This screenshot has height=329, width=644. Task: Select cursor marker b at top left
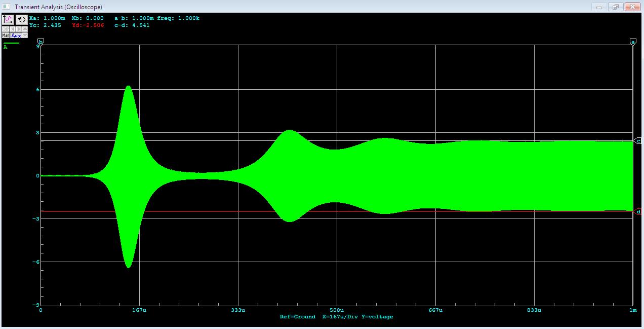click(x=41, y=42)
